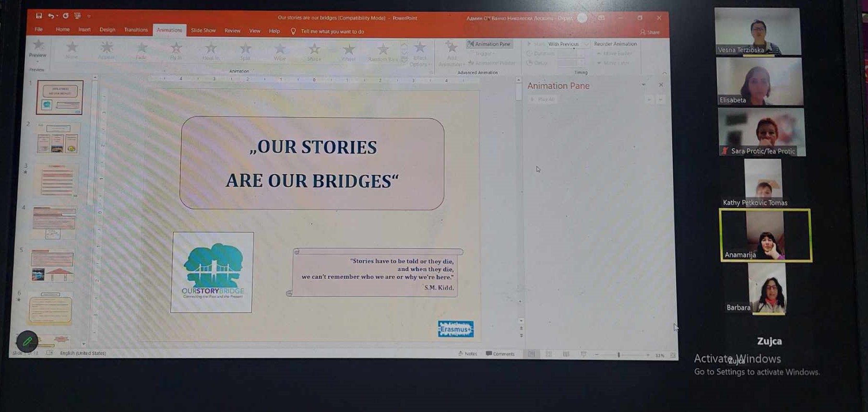Click the Undo arrow icon
868x412 pixels.
click(51, 16)
